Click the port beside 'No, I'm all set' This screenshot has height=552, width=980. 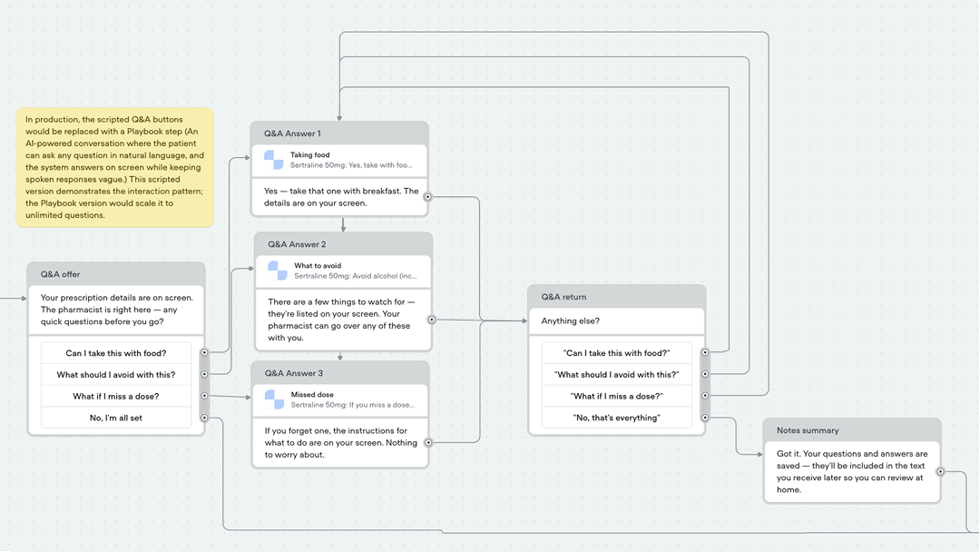click(x=205, y=419)
